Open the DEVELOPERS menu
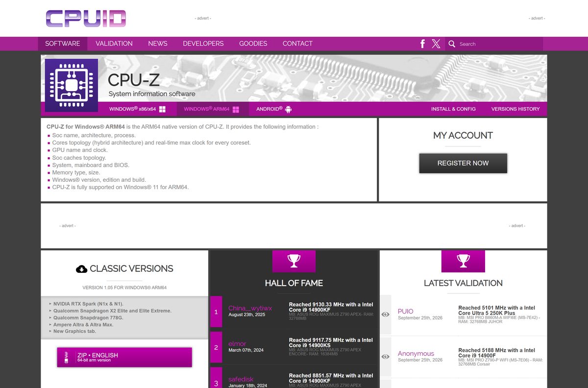 [x=203, y=44]
